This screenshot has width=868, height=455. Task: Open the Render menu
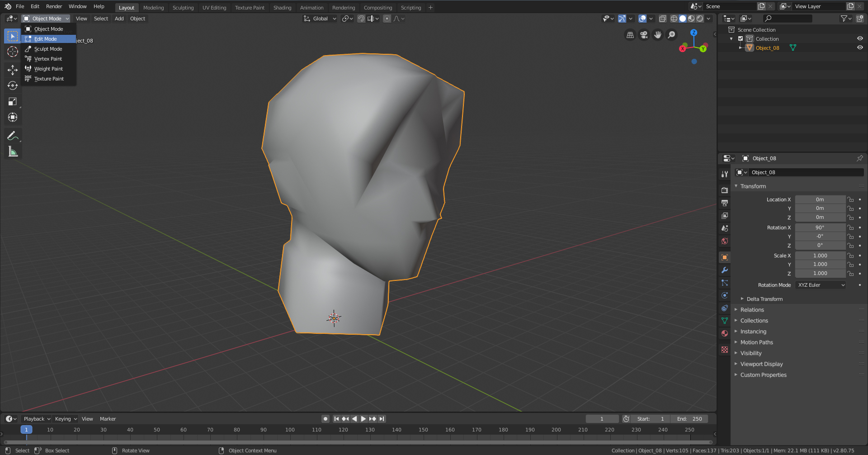pyautogui.click(x=54, y=6)
